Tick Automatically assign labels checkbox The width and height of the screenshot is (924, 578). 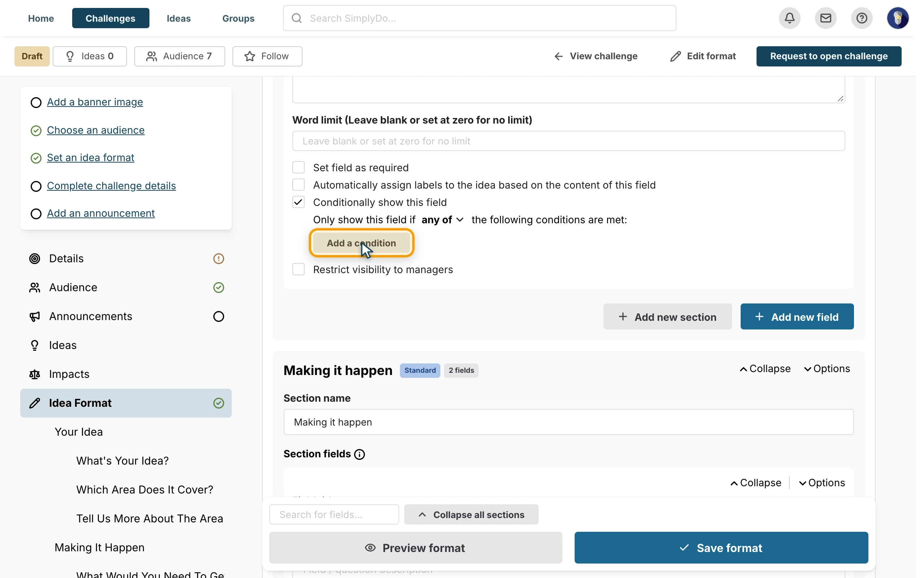pos(298,185)
